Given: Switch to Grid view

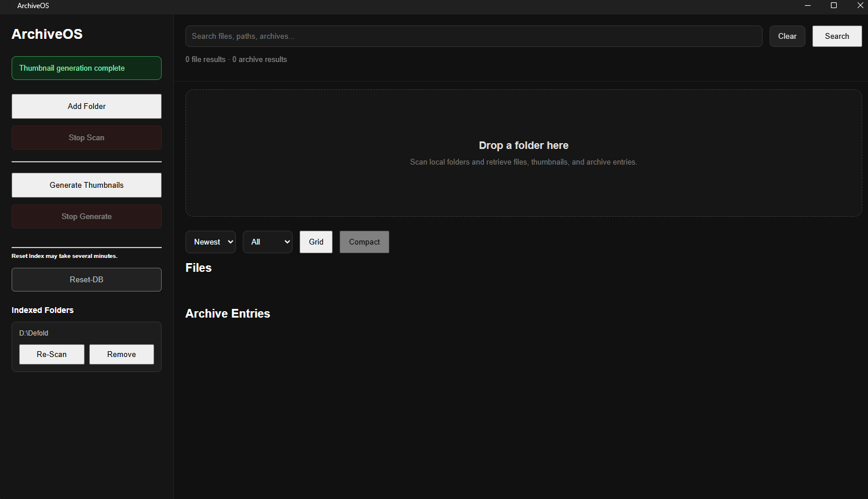Looking at the screenshot, I should 316,242.
